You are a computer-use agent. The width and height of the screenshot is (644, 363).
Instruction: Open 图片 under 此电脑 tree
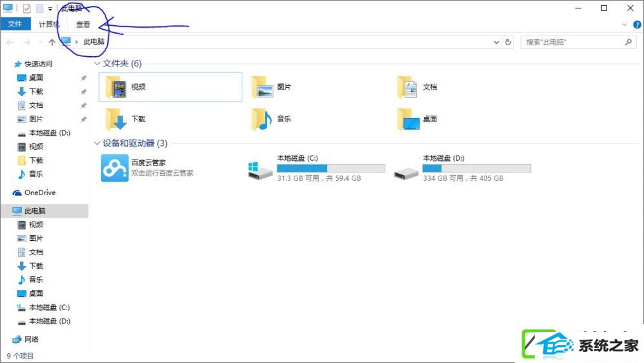click(x=36, y=238)
